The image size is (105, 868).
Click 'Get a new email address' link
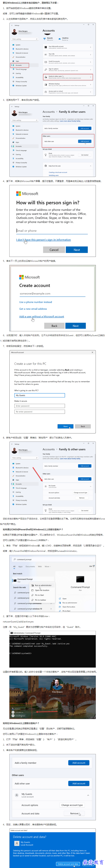click(x=33, y=309)
